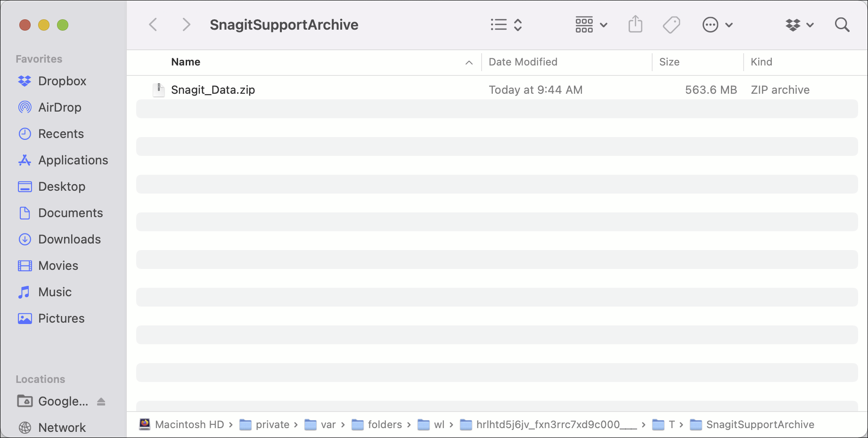Open the Search magnifying glass
The image size is (868, 438).
point(842,24)
